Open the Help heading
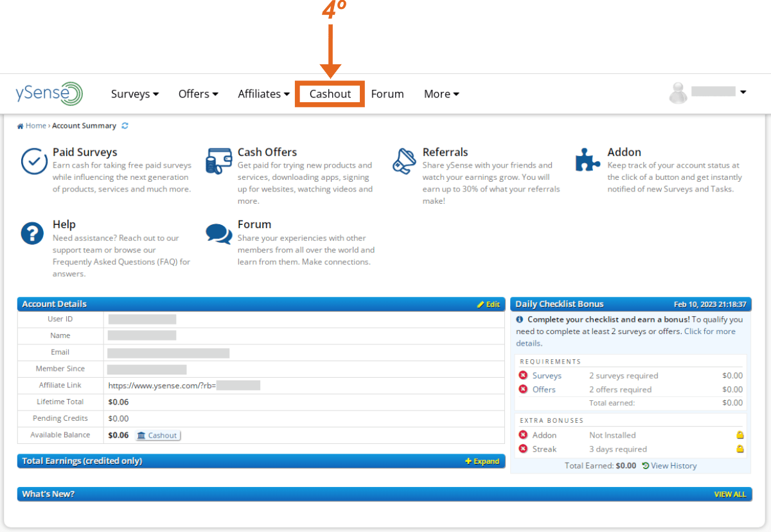 pyautogui.click(x=64, y=224)
